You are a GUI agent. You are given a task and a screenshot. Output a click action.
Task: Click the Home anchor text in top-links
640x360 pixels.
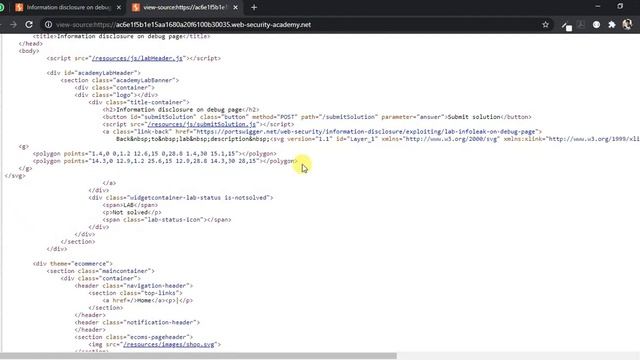coord(144,301)
